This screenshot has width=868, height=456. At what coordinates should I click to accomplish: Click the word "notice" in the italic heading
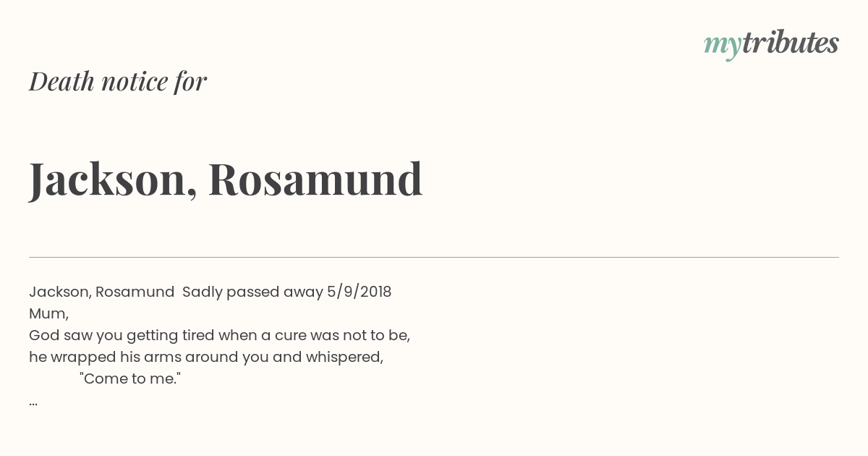(135, 81)
